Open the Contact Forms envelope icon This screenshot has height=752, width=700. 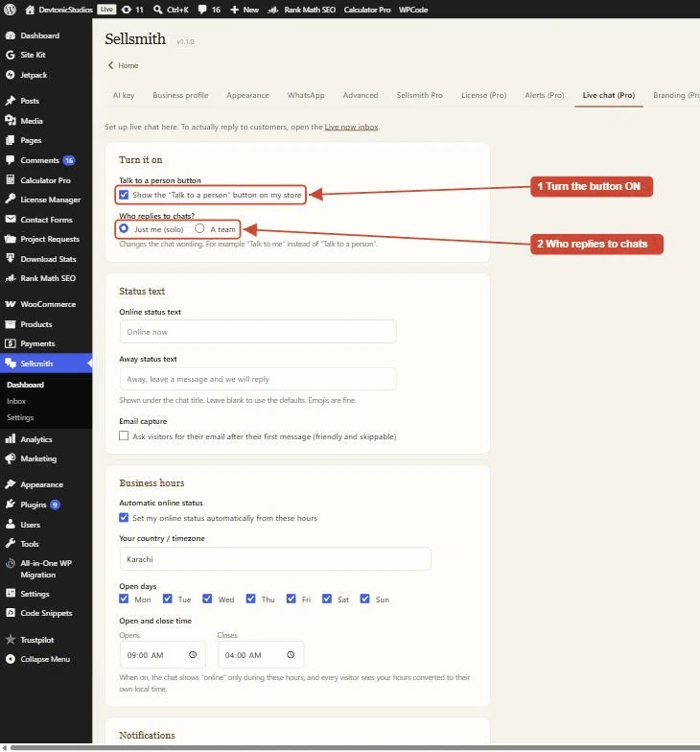click(10, 219)
